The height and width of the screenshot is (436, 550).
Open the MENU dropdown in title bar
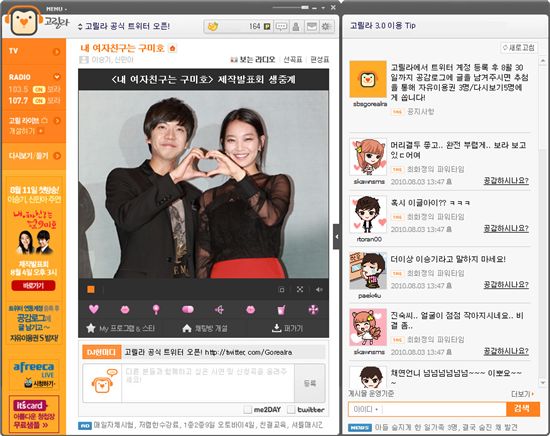coord(56,9)
